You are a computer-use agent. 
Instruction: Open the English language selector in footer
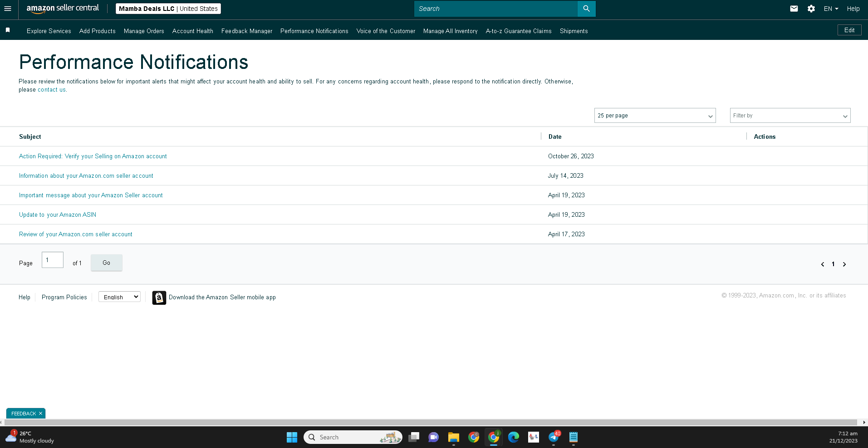pyautogui.click(x=119, y=297)
